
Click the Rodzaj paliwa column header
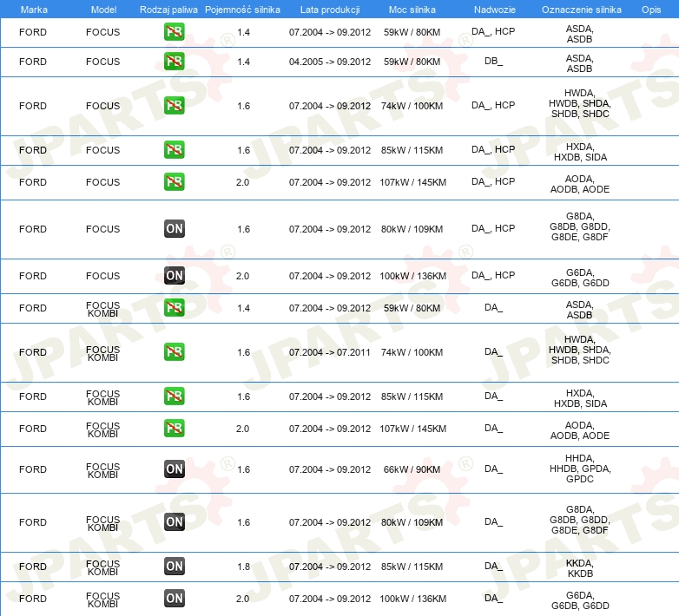click(168, 10)
